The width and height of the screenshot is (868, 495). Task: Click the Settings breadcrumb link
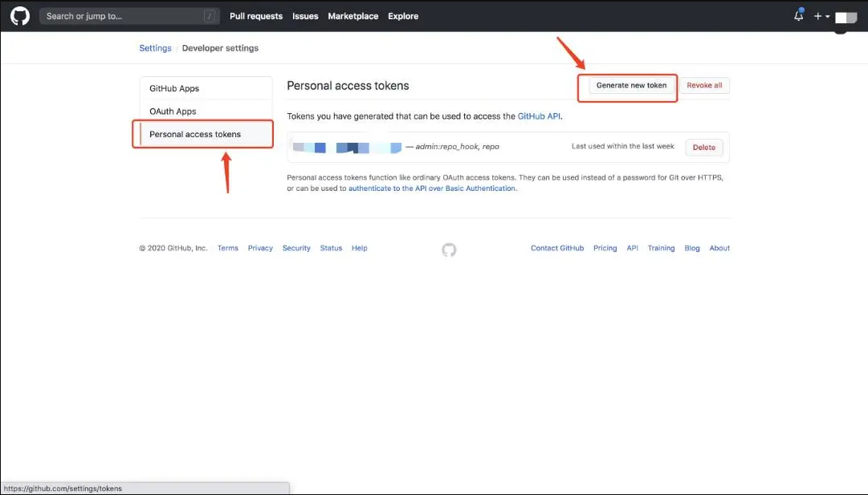[x=155, y=48]
